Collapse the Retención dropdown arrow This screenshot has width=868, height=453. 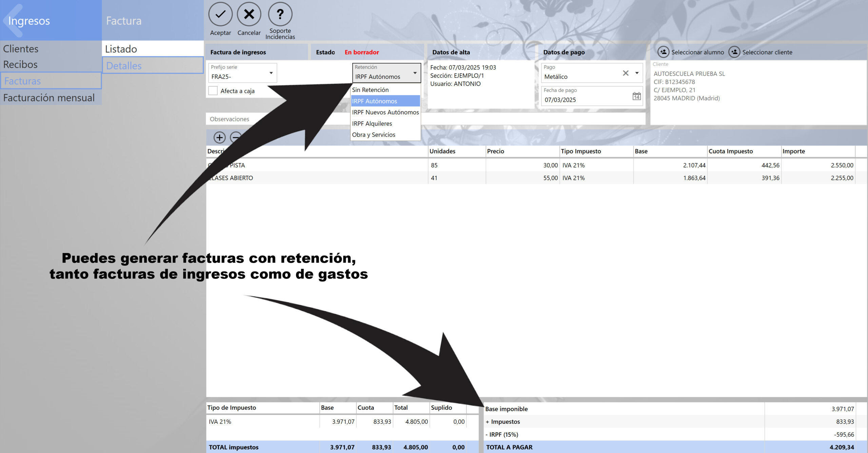pyautogui.click(x=415, y=73)
